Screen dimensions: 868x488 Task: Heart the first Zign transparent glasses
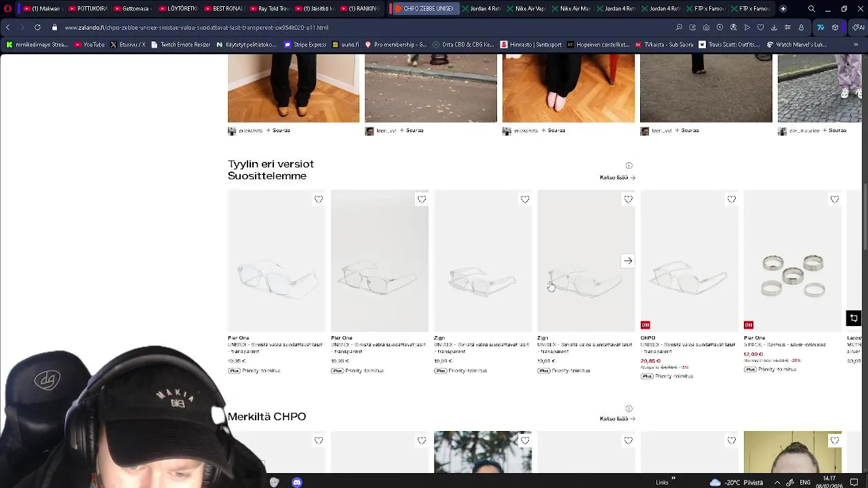[x=525, y=199]
